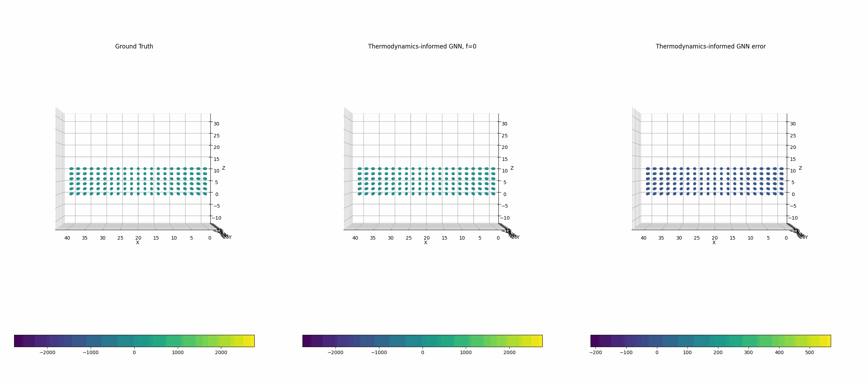
Task: Click 2000 label on the middle GNN colorbar
Action: [x=509, y=352]
